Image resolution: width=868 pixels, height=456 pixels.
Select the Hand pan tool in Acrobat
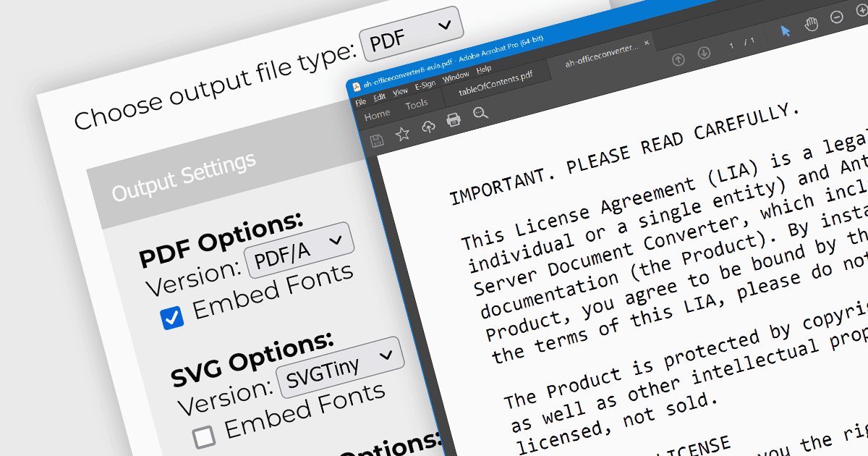click(812, 24)
